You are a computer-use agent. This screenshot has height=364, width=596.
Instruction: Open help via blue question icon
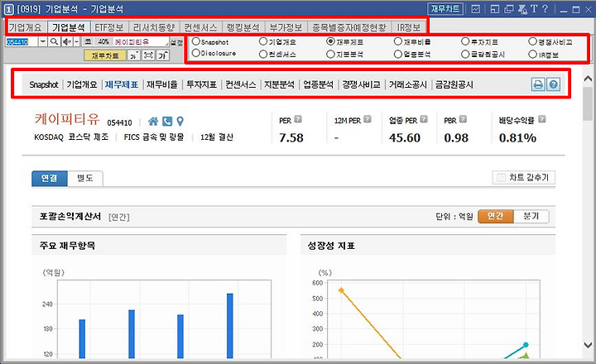(x=554, y=84)
